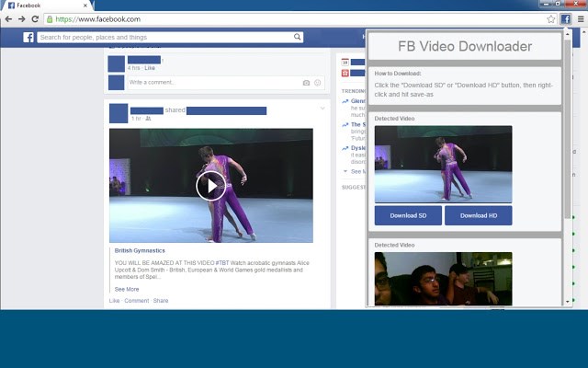
Task: Click the Download HD button
Action: 479,215
